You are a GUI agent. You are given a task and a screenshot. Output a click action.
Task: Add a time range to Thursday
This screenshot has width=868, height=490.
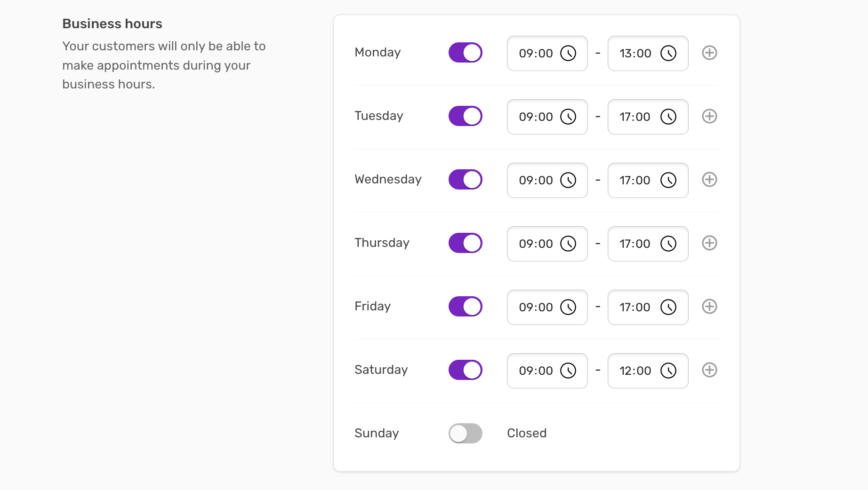[709, 243]
